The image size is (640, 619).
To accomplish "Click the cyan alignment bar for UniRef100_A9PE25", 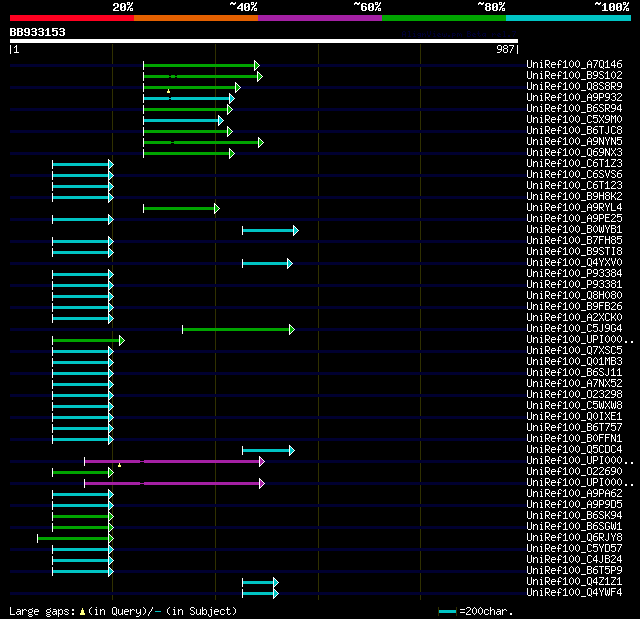I will [x=83, y=220].
